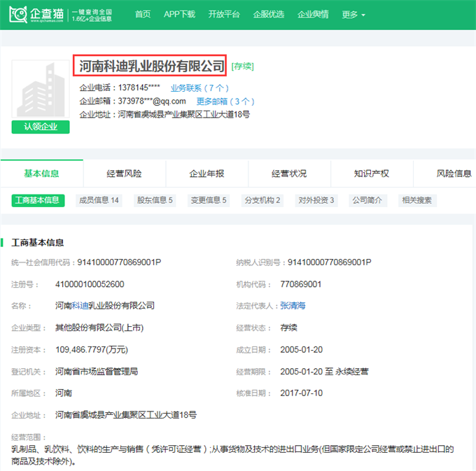Click the 认领企业 button
The height and width of the screenshot is (471, 476).
(x=41, y=127)
